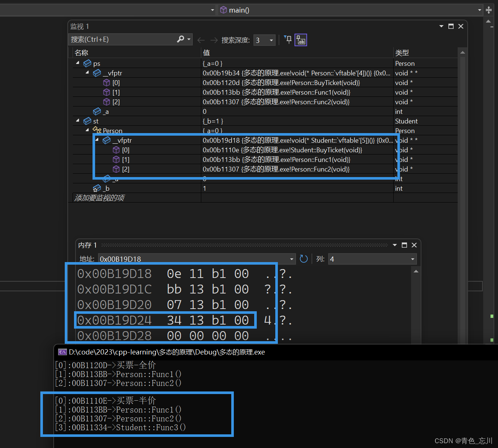This screenshot has height=448, width=498.
Task: Click the refresh memory icon
Action: tap(304, 259)
